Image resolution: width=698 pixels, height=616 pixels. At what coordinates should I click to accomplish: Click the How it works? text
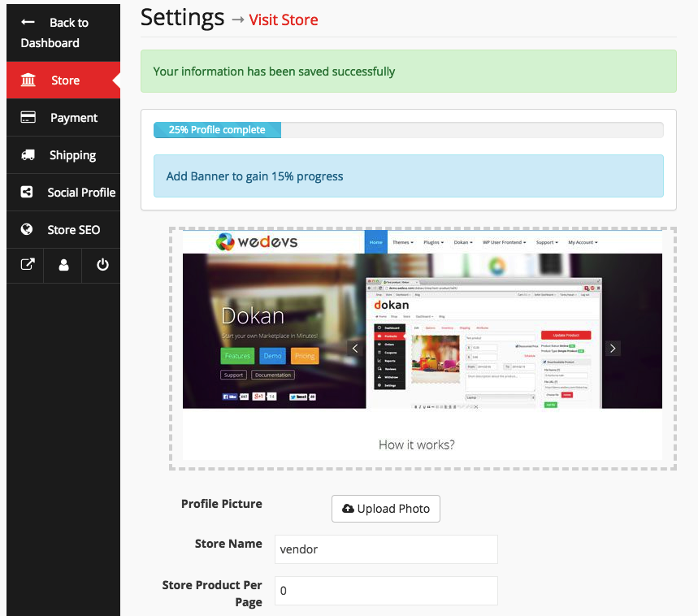(417, 445)
